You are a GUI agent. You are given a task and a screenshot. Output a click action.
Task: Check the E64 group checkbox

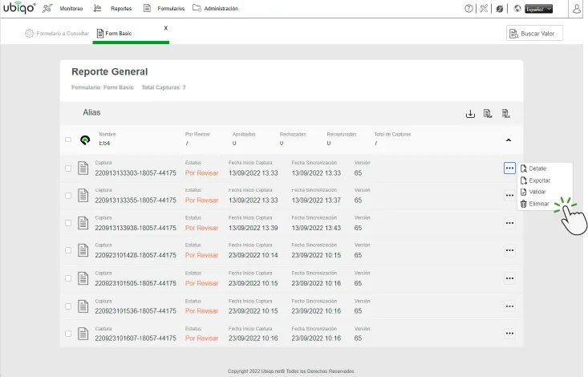(x=68, y=140)
